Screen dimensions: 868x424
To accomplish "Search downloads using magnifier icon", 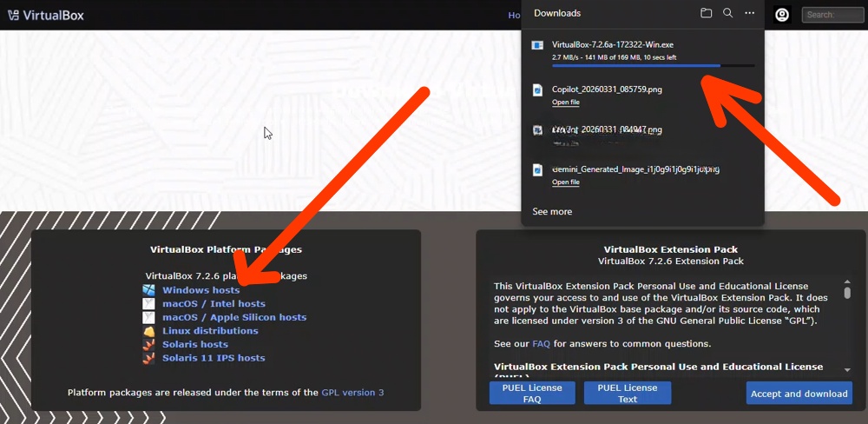I will coord(728,13).
